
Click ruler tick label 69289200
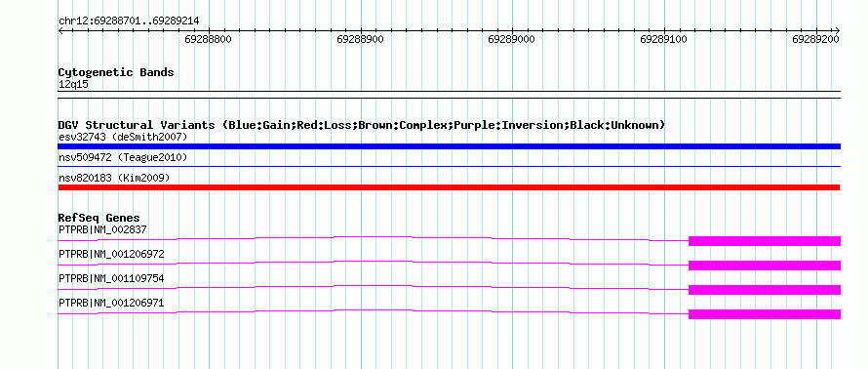pyautogui.click(x=816, y=39)
